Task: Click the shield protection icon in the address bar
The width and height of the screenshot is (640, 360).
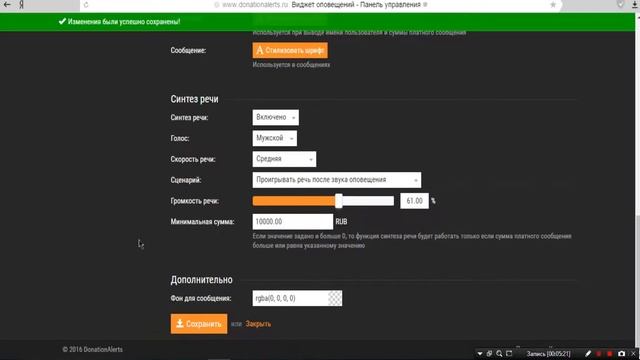Action: [620, 4]
